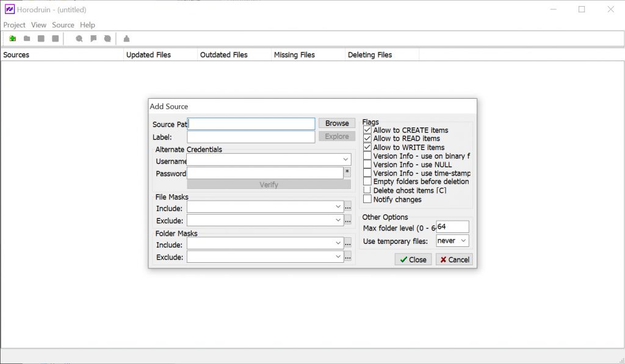This screenshot has width=625, height=364.
Task: Click the green add source toolbar icon
Action: pyautogui.click(x=12, y=38)
